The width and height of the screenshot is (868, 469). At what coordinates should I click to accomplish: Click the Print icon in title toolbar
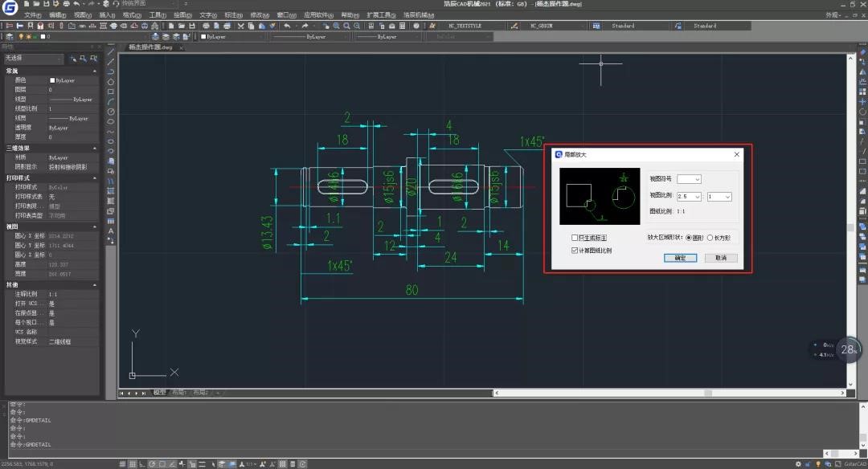point(65,4)
